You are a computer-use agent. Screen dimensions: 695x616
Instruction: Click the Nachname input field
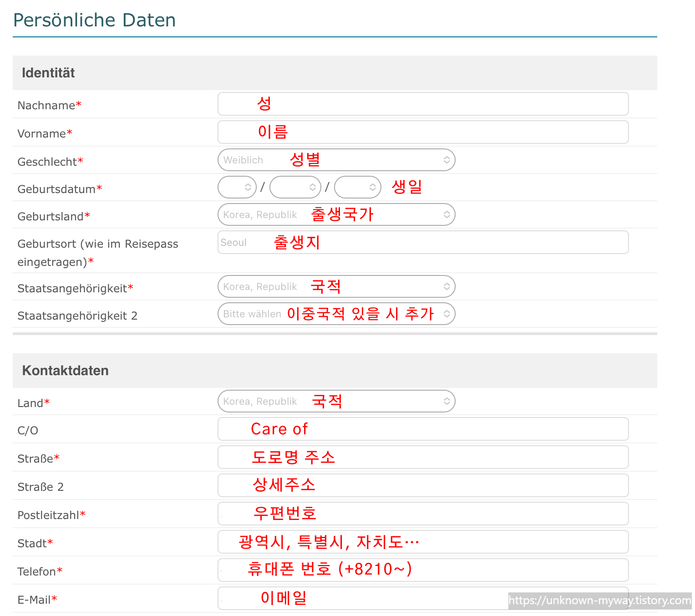pos(423,104)
